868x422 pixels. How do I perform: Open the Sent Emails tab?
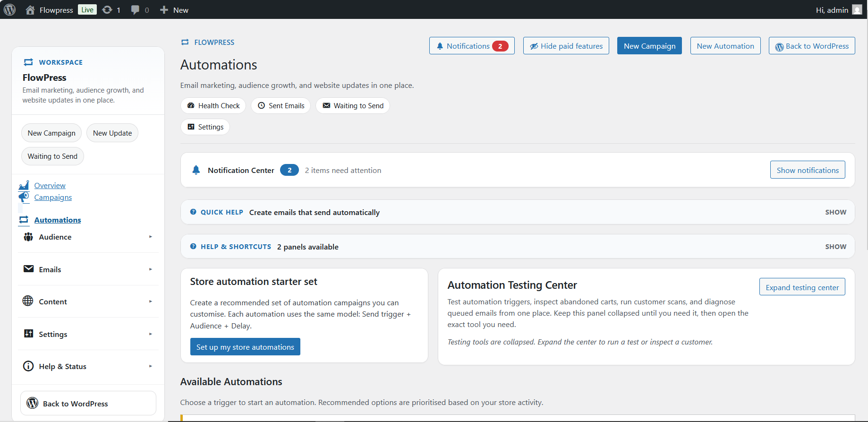[x=281, y=106]
